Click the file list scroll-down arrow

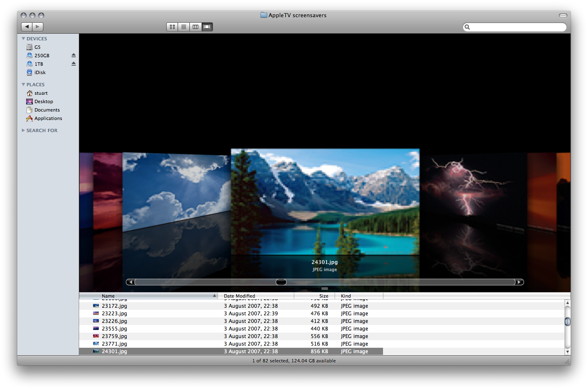[567, 352]
